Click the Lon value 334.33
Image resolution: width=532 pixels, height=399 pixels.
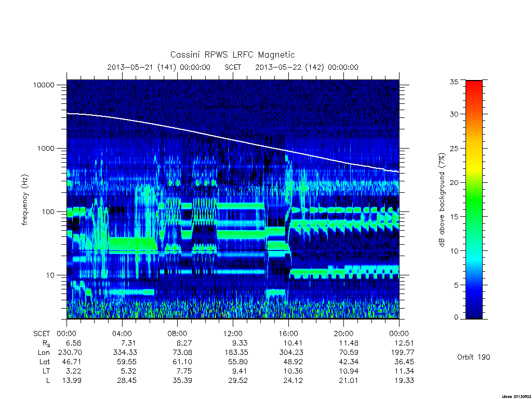pyautogui.click(x=125, y=353)
